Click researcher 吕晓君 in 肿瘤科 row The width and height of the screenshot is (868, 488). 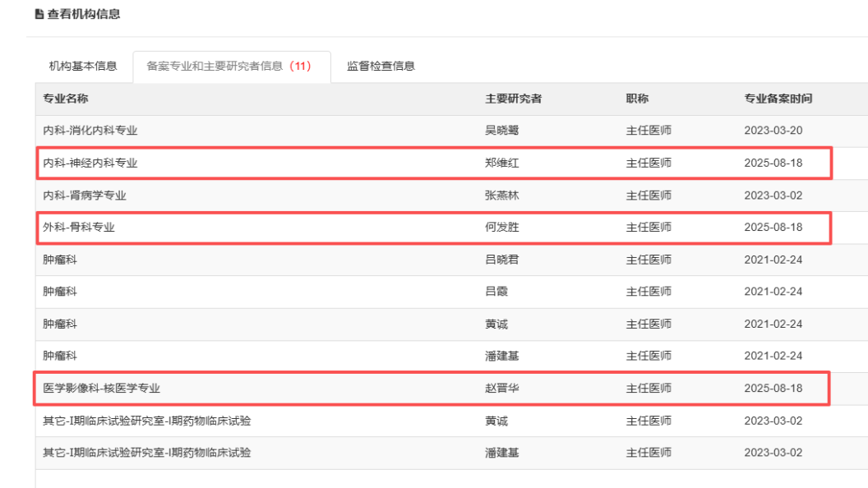coord(502,260)
